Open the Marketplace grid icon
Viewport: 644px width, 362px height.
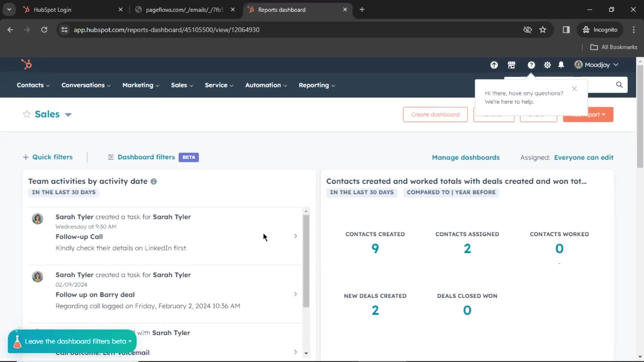(x=511, y=65)
